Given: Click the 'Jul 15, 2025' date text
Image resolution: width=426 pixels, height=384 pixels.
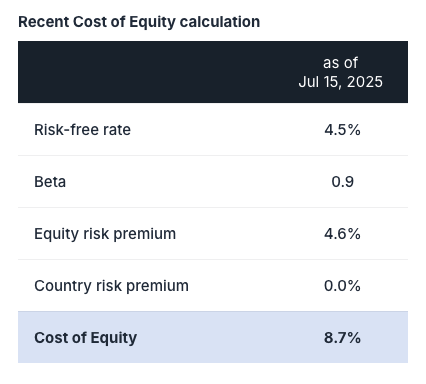Looking at the screenshot, I should point(340,82).
